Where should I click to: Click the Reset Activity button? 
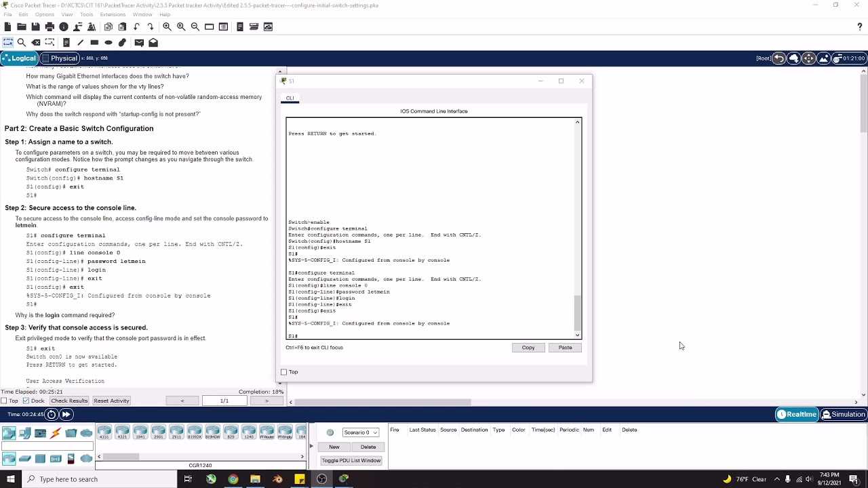click(x=111, y=401)
